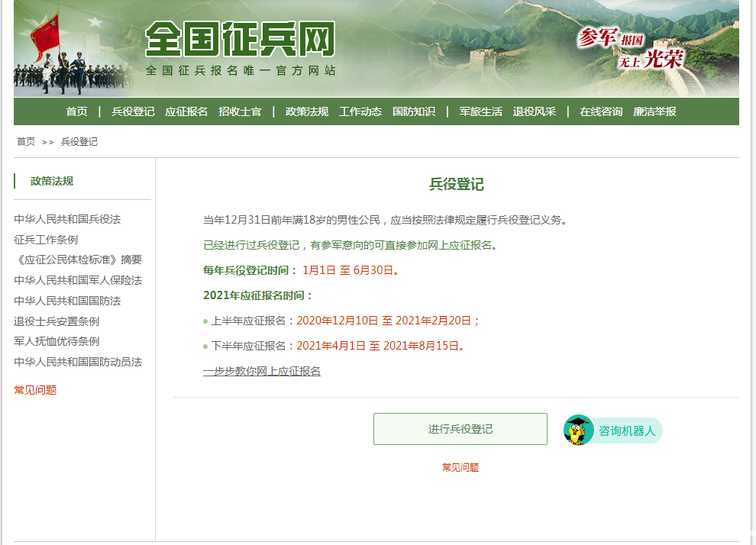This screenshot has height=545, width=756.
Task: Open 应征报名 in the navigation bar
Action: (x=186, y=111)
